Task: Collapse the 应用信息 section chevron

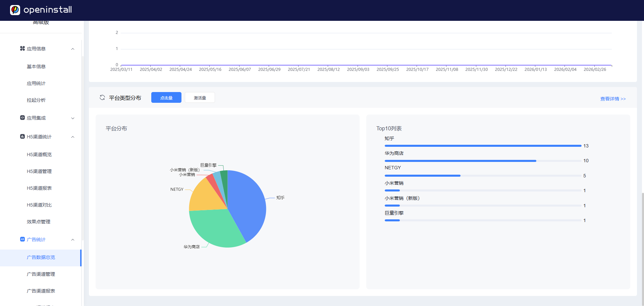Action: (73, 49)
